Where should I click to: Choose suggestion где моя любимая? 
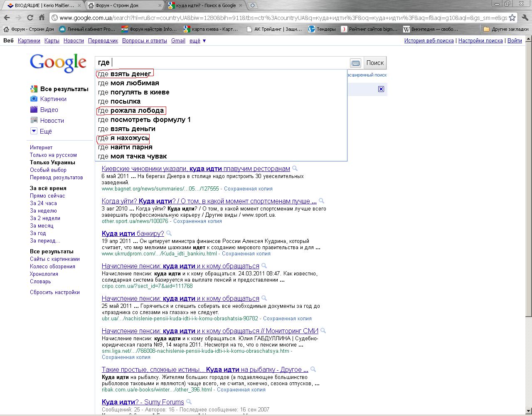(x=221, y=83)
